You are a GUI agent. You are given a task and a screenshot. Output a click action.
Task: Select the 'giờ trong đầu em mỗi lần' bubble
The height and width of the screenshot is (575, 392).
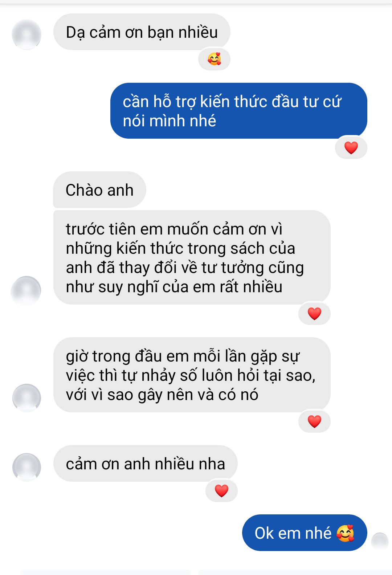click(192, 375)
